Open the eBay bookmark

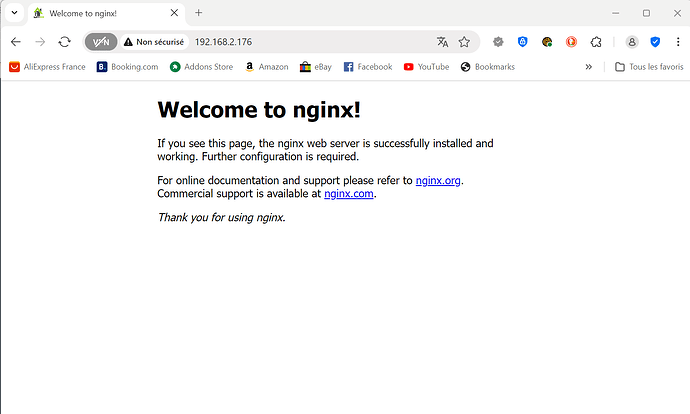coord(316,67)
